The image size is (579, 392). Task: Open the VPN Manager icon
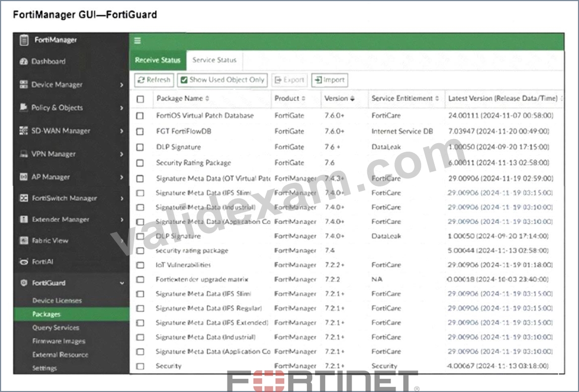coord(24,154)
